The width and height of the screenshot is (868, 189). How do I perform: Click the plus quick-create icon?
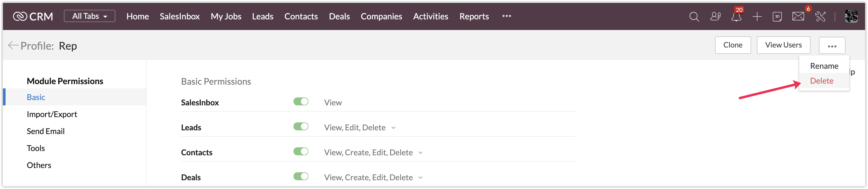(x=757, y=16)
